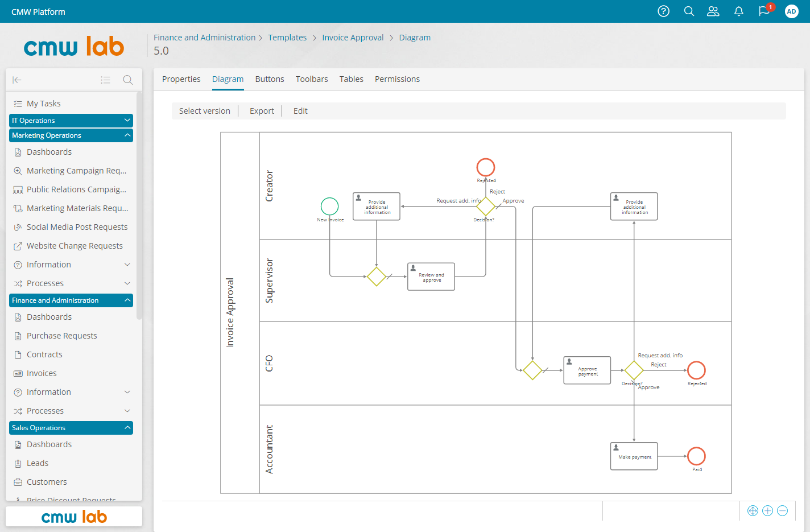Zoom in on the diagram

click(767, 510)
